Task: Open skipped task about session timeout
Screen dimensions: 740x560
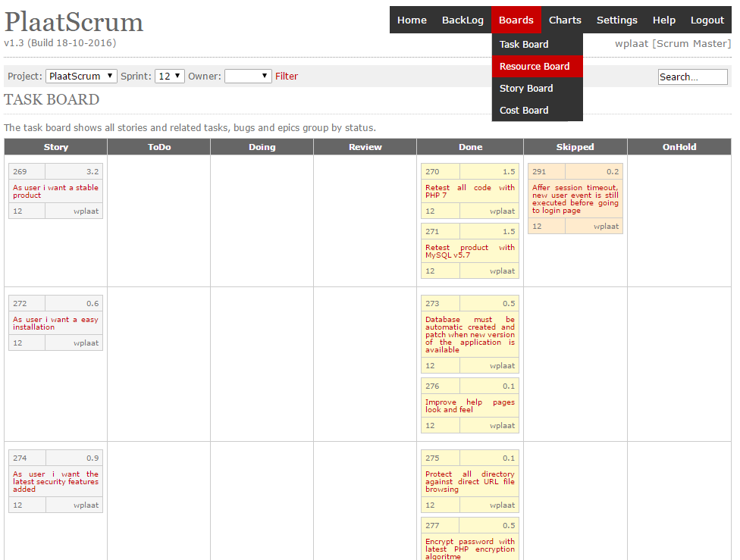Action: pos(575,199)
